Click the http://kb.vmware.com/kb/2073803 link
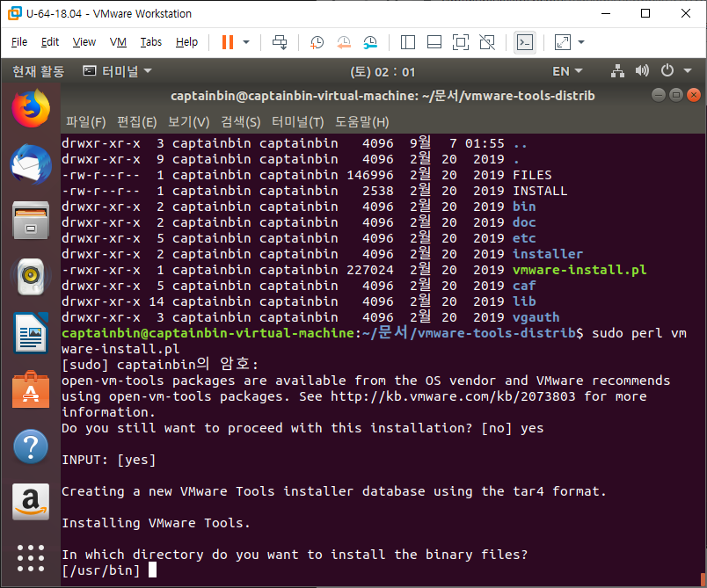The image size is (707, 588). [x=453, y=396]
